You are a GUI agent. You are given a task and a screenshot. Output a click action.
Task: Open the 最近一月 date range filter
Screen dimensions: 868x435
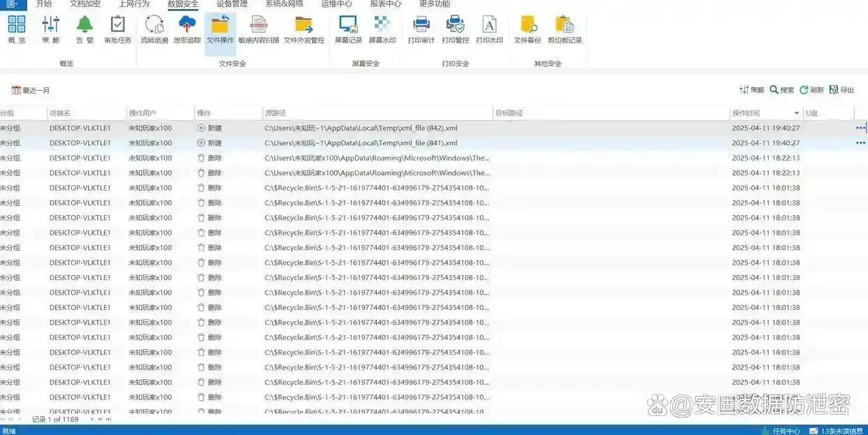tap(31, 91)
